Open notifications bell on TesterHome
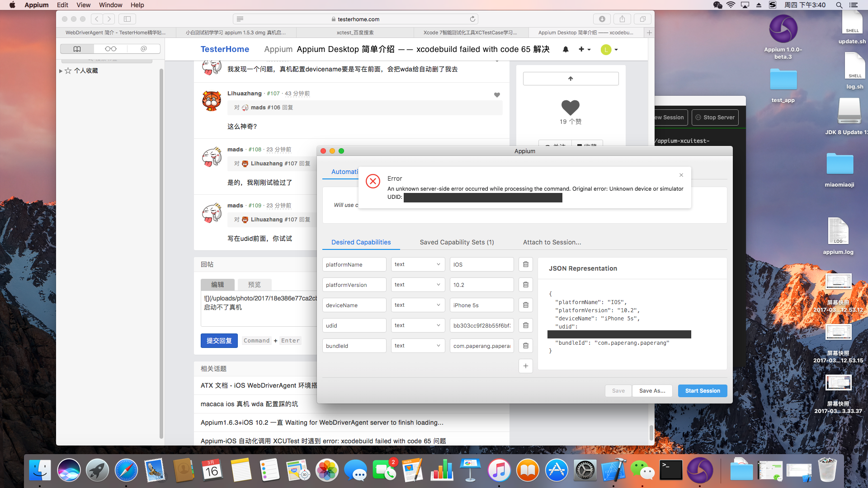 [566, 49]
